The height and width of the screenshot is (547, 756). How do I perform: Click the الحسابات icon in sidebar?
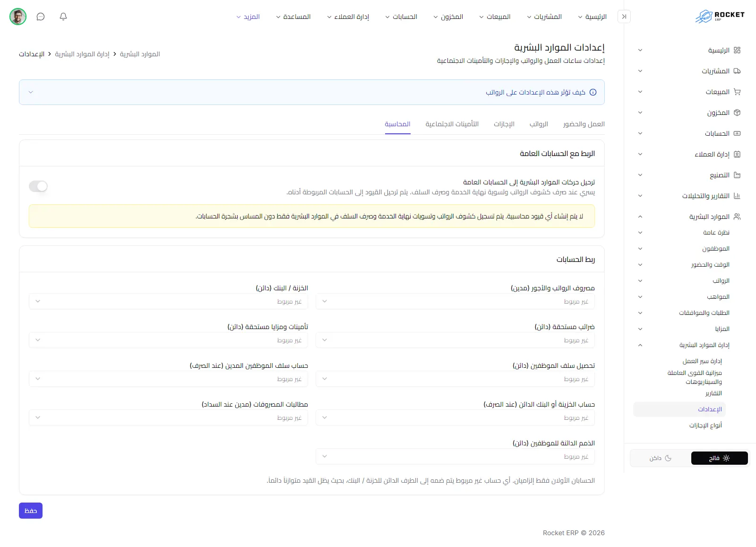pos(737,133)
